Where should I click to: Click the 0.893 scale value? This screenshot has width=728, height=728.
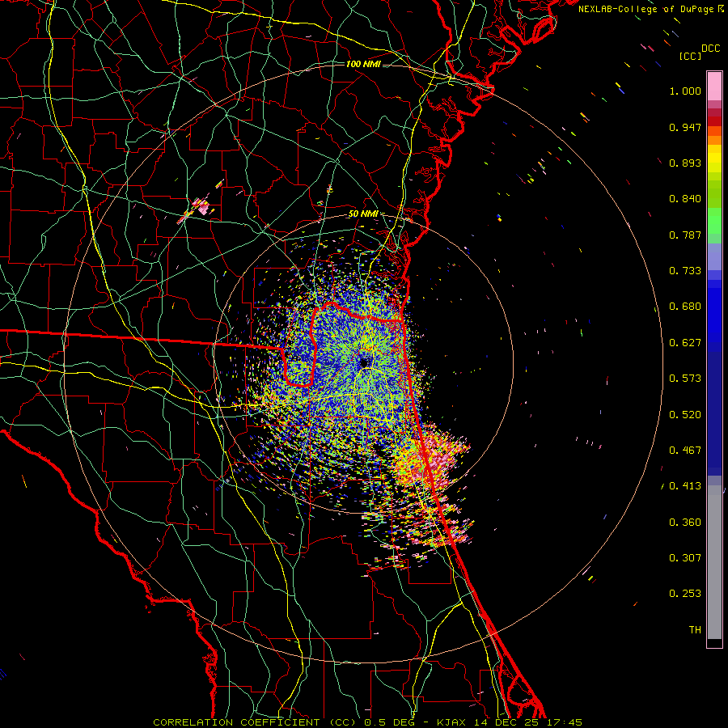(685, 163)
